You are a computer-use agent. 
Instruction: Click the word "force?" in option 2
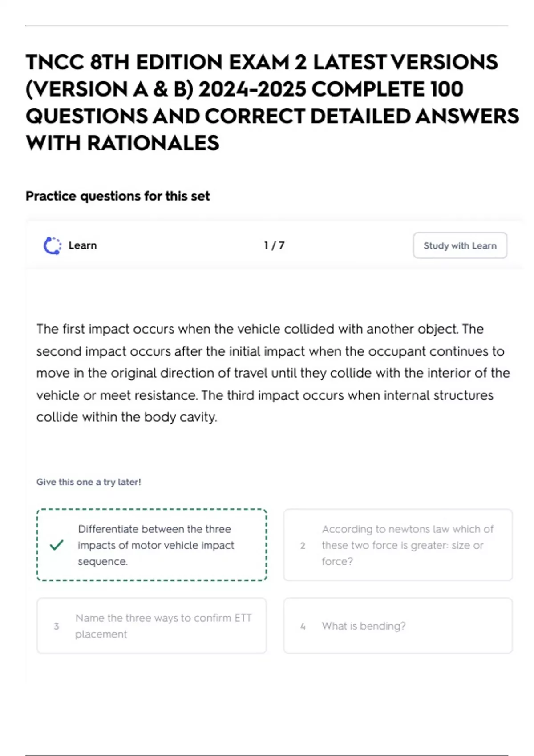point(337,561)
